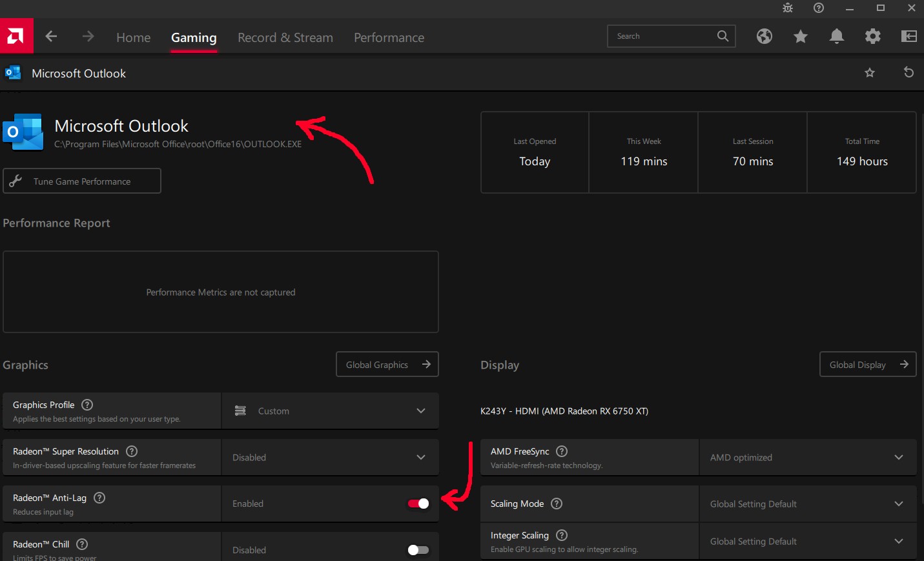This screenshot has height=561, width=924.
Task: Toggle the sidebar panel icon
Action: coord(909,36)
